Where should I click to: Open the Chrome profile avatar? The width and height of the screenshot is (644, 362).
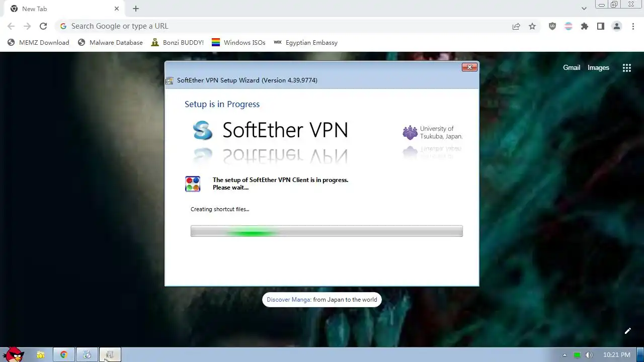[x=617, y=26]
